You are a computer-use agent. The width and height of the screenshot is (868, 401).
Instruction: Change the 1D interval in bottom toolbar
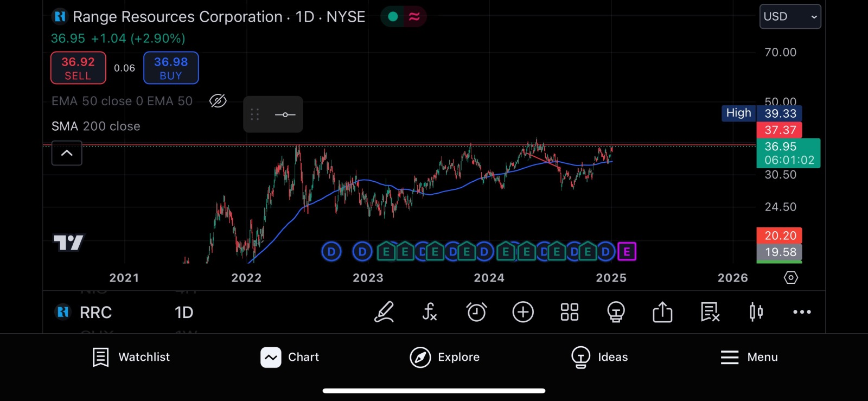pyautogui.click(x=184, y=313)
